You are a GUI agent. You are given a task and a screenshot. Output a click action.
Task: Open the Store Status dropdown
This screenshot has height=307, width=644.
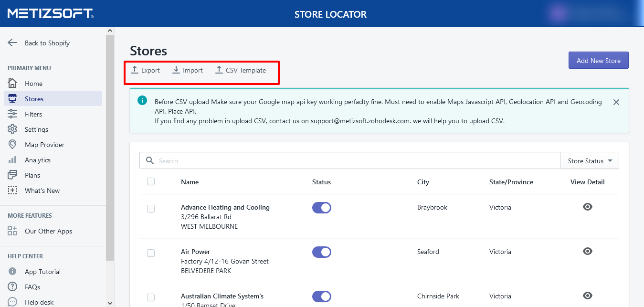coord(590,161)
